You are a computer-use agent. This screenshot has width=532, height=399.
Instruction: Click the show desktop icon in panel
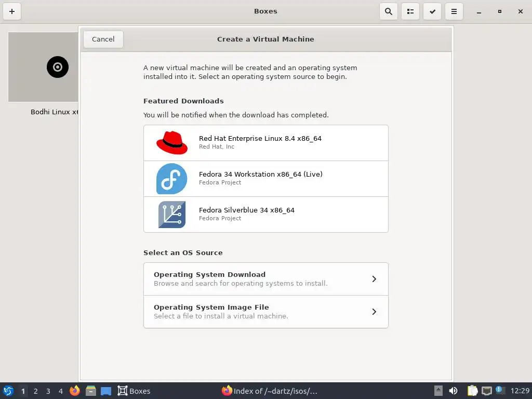(106, 391)
